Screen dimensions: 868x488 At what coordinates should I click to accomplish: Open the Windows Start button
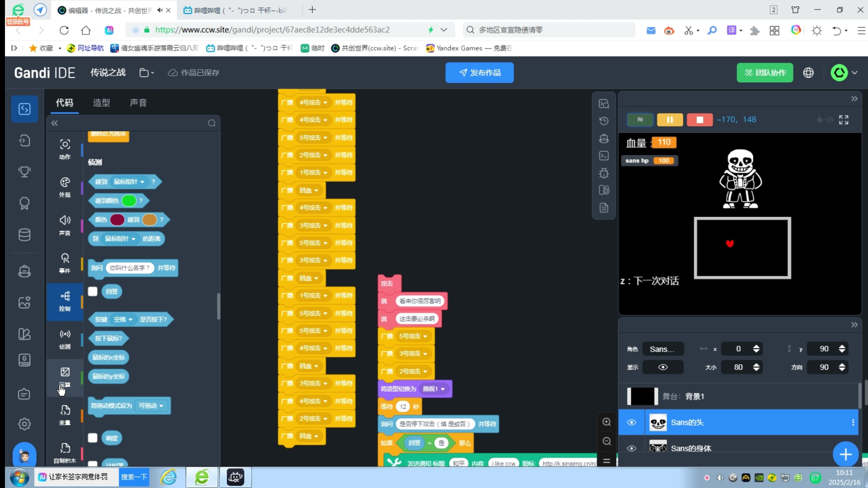pyautogui.click(x=19, y=477)
